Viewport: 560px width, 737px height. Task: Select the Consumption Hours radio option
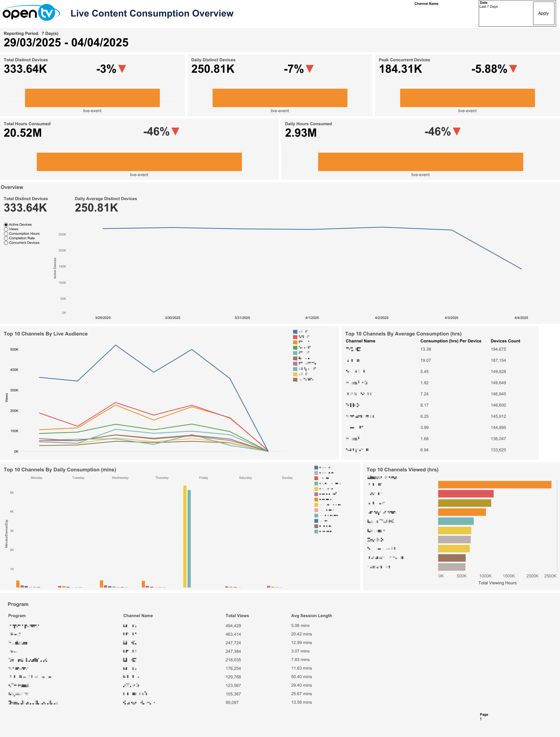[6, 234]
